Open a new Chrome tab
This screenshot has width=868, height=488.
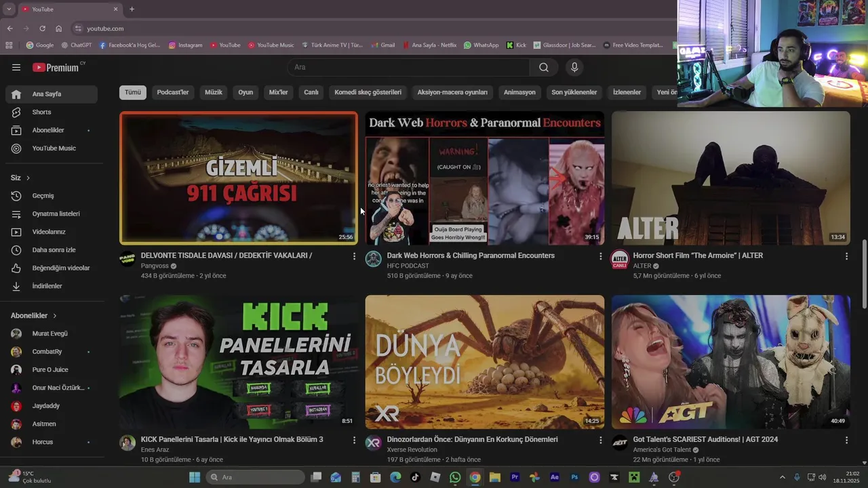pyautogui.click(x=132, y=9)
